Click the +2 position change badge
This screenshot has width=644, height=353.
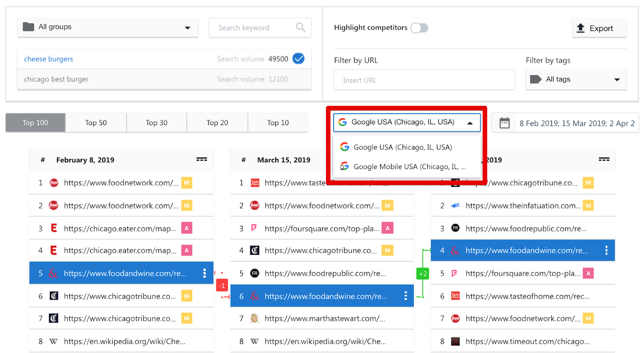coord(423,274)
